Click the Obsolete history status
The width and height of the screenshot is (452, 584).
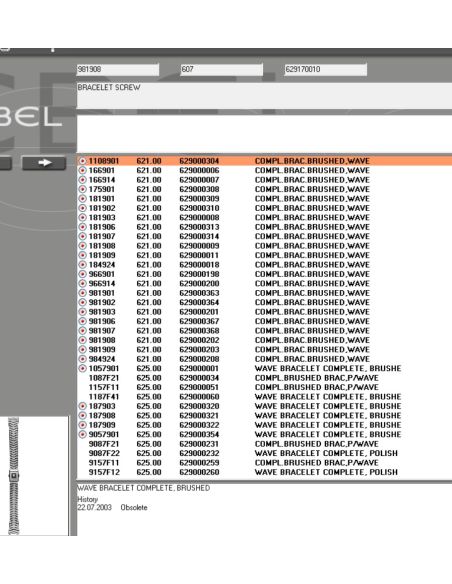pos(134,508)
